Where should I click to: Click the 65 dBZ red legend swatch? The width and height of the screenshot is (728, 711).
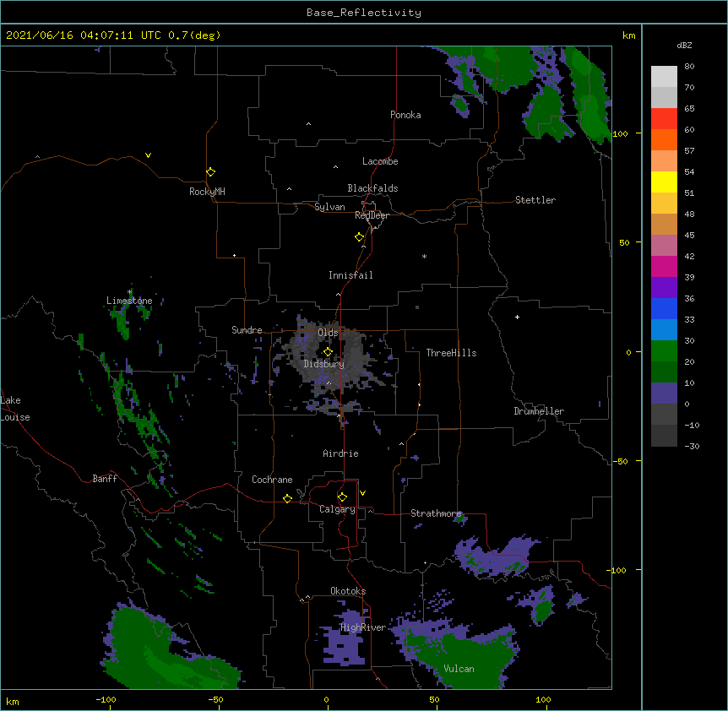point(664,118)
